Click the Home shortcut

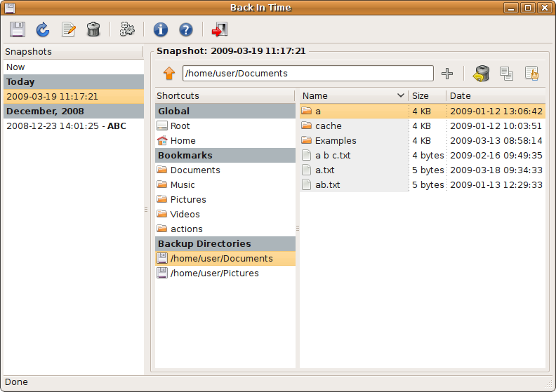(225, 140)
